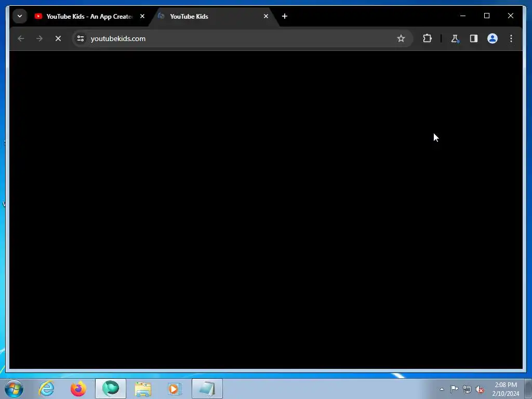Stop loading this page
Image resolution: width=532 pixels, height=399 pixels.
58,38
